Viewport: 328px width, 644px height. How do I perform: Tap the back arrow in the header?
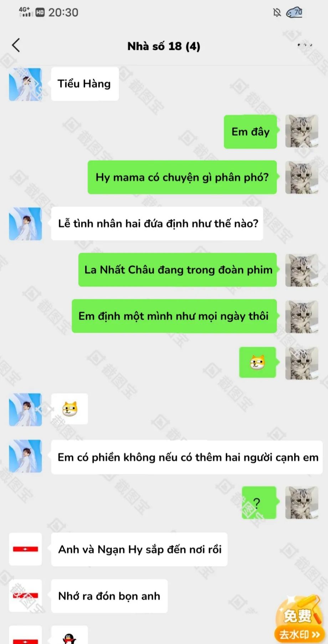[16, 45]
